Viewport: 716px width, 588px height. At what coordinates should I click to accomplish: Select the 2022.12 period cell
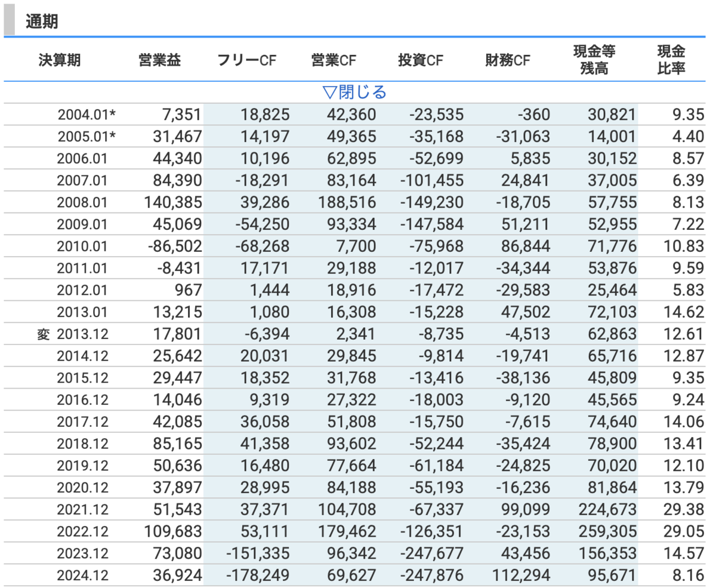(82, 531)
